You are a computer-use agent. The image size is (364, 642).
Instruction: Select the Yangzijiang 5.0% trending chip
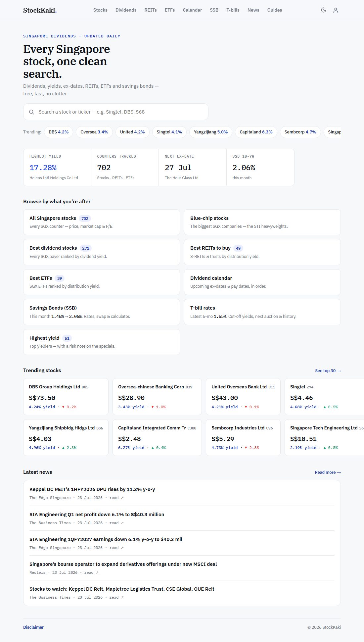[211, 132]
